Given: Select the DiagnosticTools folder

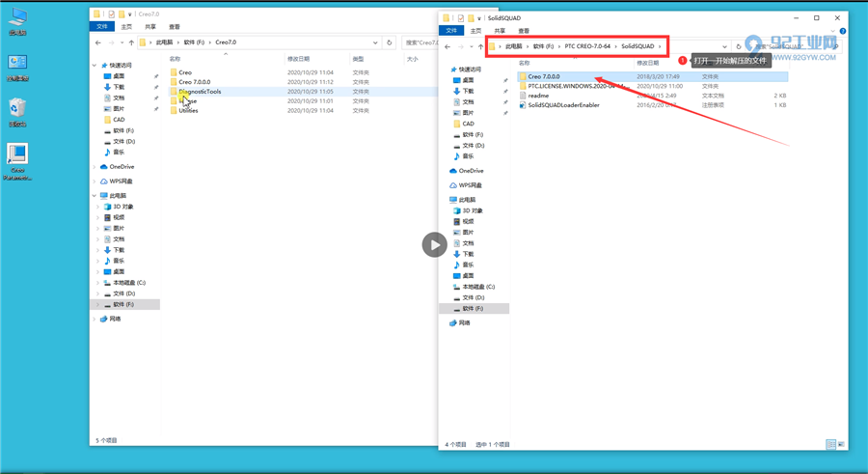Looking at the screenshot, I should click(200, 92).
